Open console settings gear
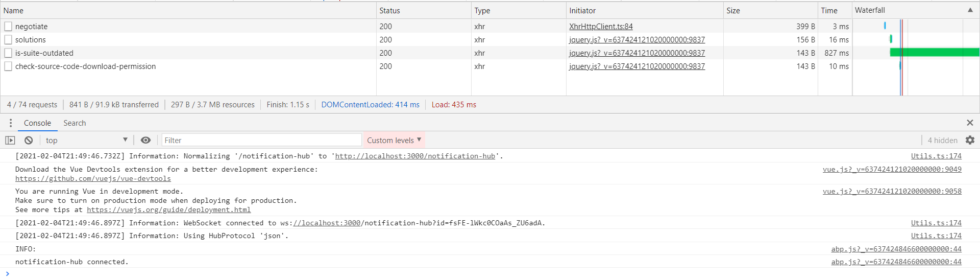 [970, 140]
